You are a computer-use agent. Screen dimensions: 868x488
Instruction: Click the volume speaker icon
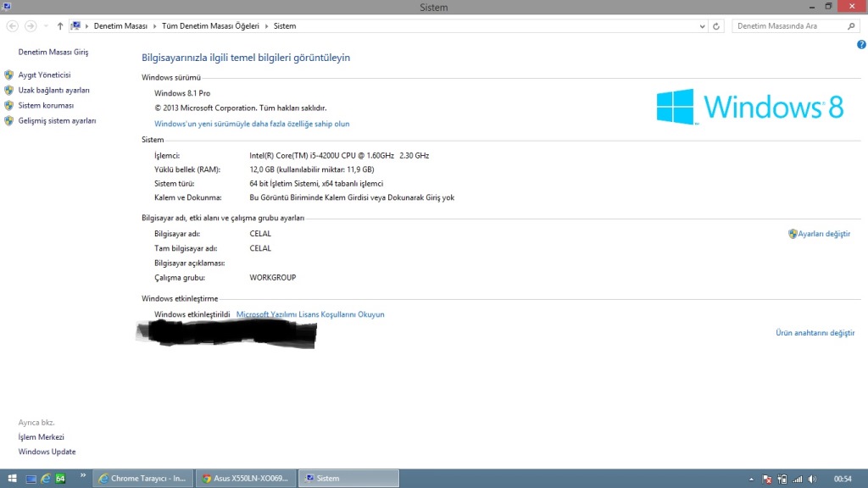813,480
